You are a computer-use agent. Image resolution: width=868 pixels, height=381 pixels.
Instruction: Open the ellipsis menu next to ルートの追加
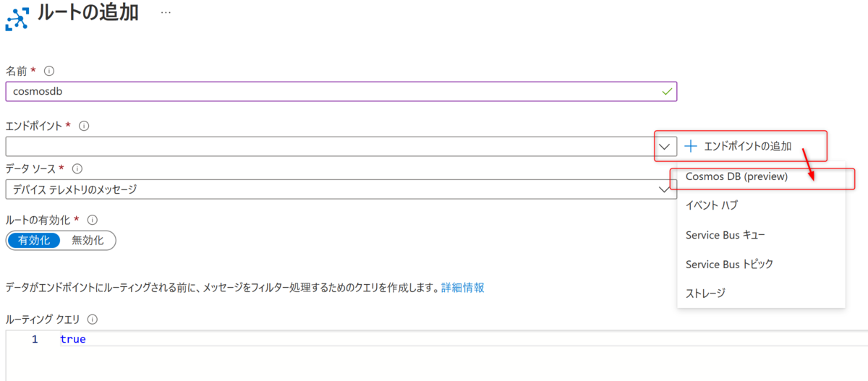click(166, 14)
